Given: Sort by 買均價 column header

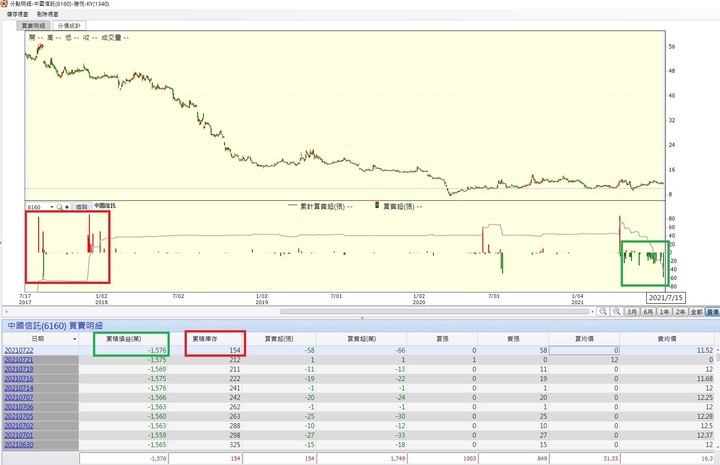Looking at the screenshot, I should (584, 339).
